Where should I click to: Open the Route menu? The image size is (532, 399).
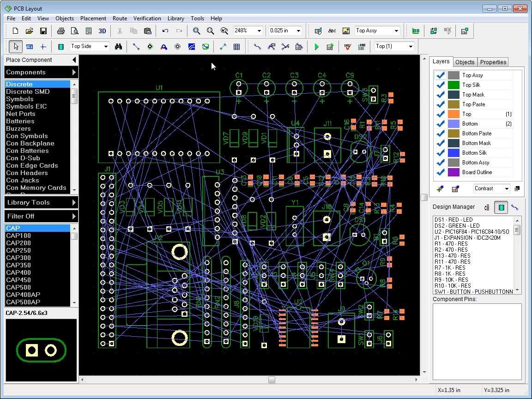pos(120,18)
